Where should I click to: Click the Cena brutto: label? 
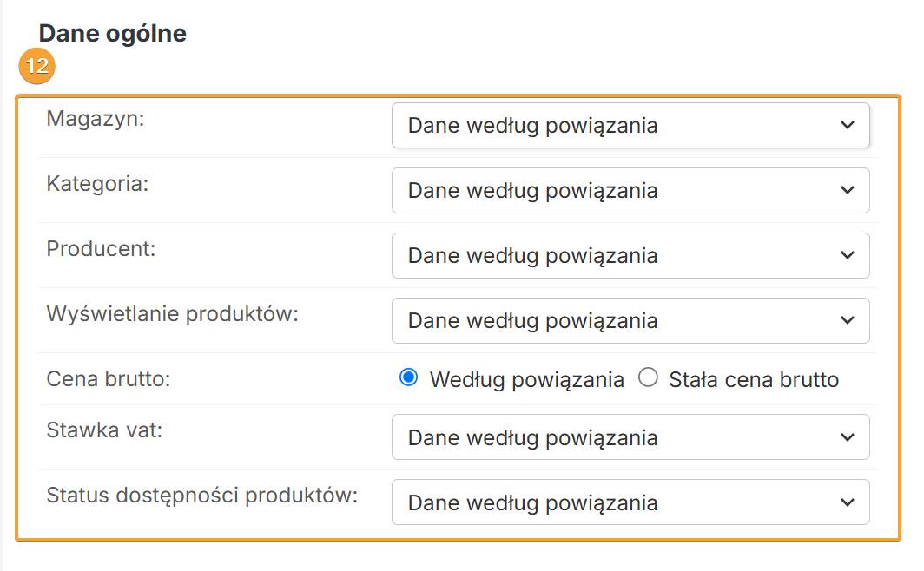[x=108, y=379]
